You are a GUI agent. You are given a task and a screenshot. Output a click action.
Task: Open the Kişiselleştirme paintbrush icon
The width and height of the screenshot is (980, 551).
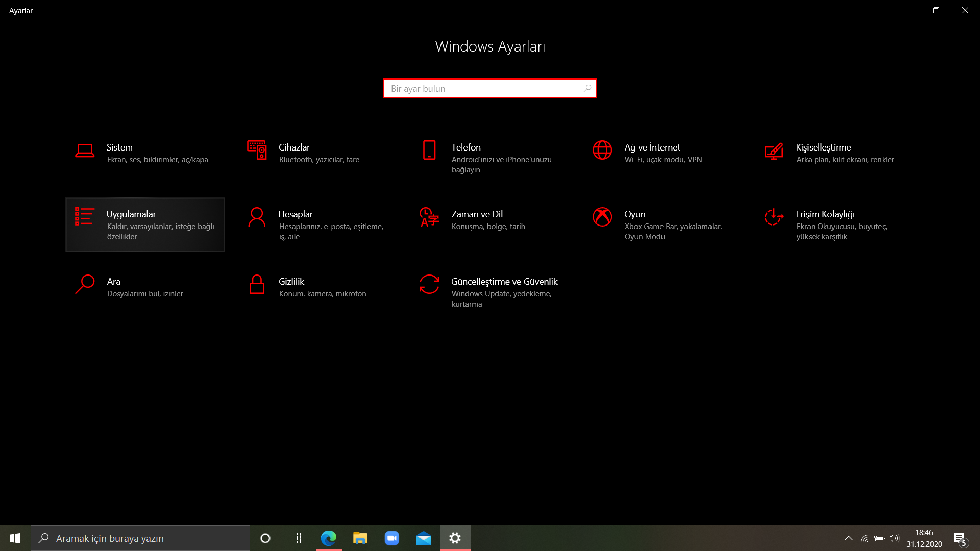(x=774, y=151)
